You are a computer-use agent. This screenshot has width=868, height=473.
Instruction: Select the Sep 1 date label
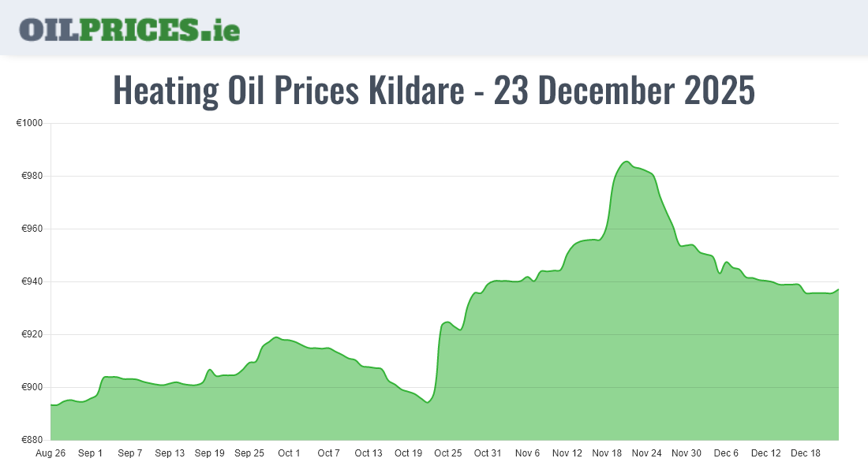point(91,453)
